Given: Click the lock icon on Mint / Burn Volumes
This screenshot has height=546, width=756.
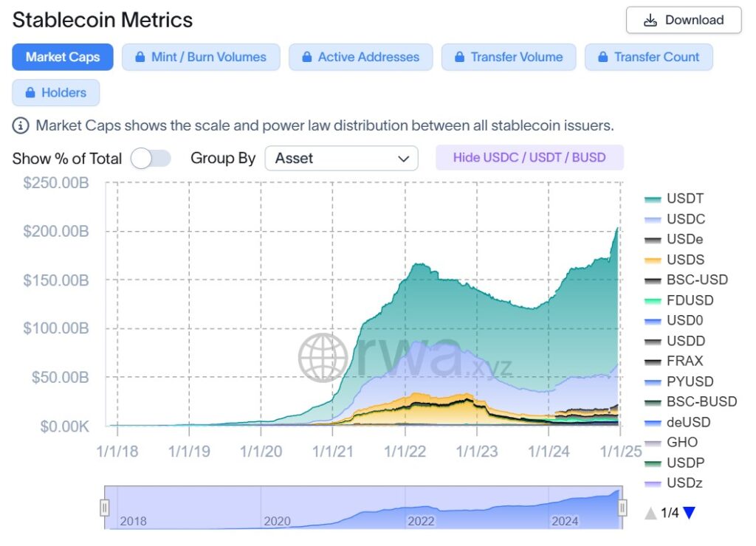Looking at the screenshot, I should click(138, 58).
